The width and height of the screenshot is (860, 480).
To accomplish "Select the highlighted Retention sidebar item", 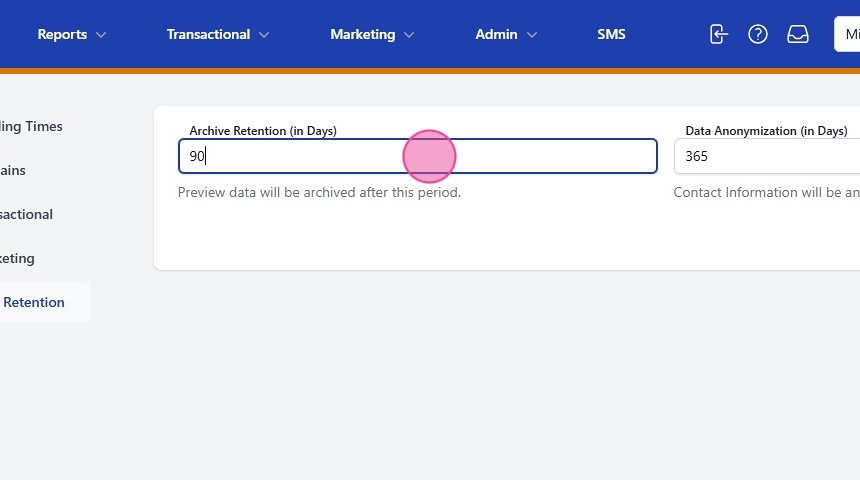I will 34,302.
